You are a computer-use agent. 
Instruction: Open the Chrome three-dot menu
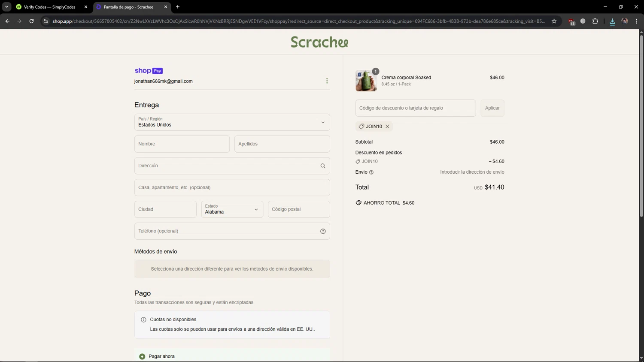(x=637, y=21)
